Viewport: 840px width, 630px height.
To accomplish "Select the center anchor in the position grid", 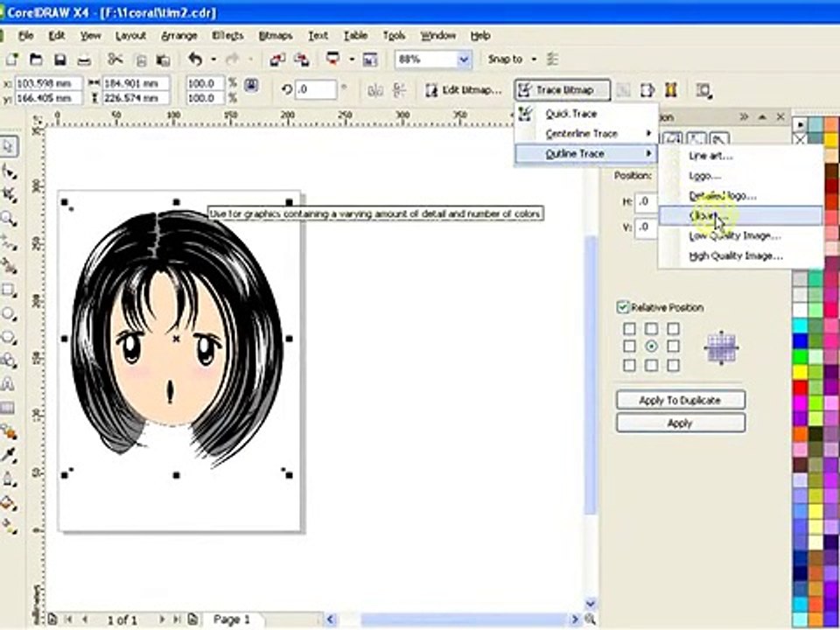I will pos(651,346).
